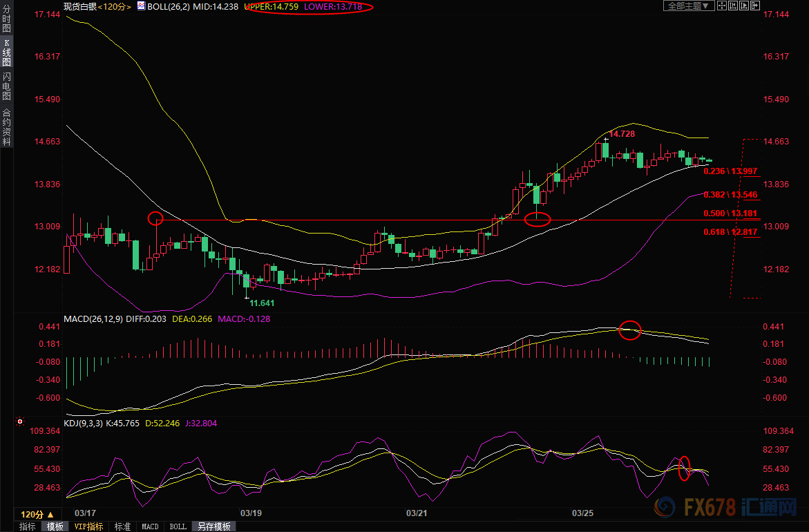This screenshot has width=809, height=532.
Task: Toggle the BOLL indicator template
Action: (178, 526)
